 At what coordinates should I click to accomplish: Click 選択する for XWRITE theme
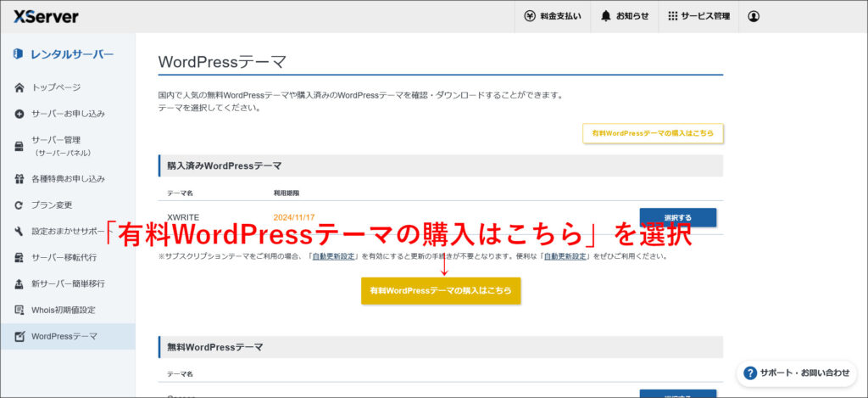(677, 217)
